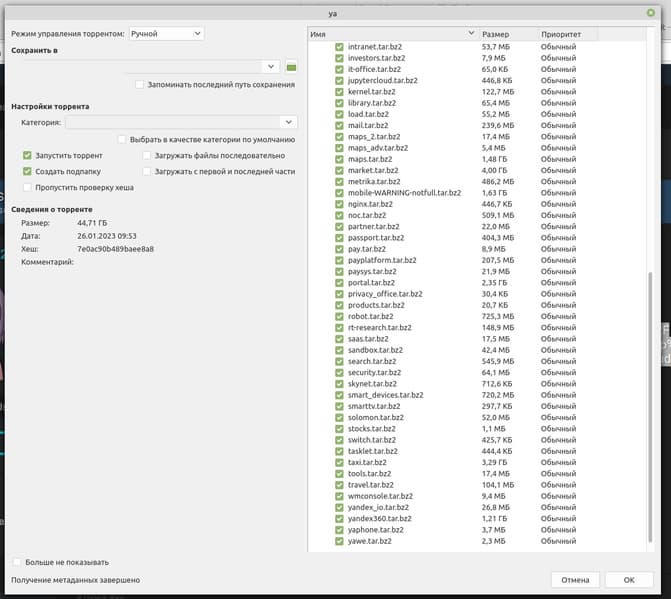
Task: Click priority Обычный for stocks.tar.bz2
Action: coord(558,429)
